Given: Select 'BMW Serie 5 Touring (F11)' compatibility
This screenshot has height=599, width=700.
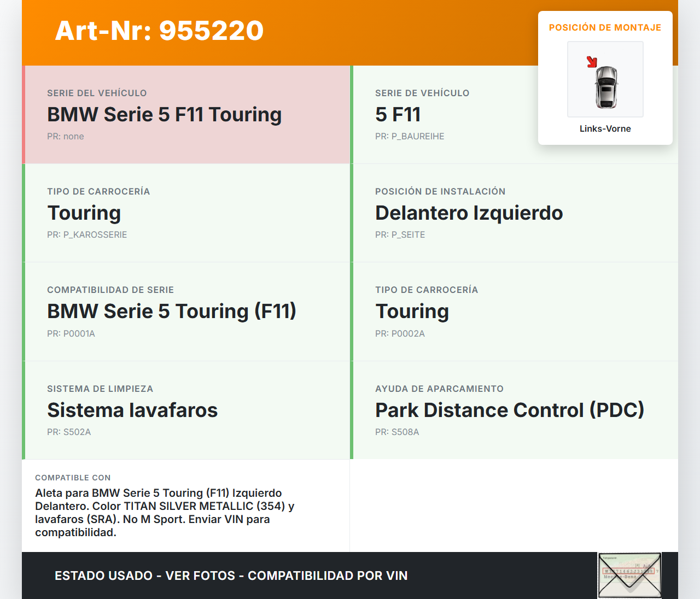Looking at the screenshot, I should (x=171, y=312).
